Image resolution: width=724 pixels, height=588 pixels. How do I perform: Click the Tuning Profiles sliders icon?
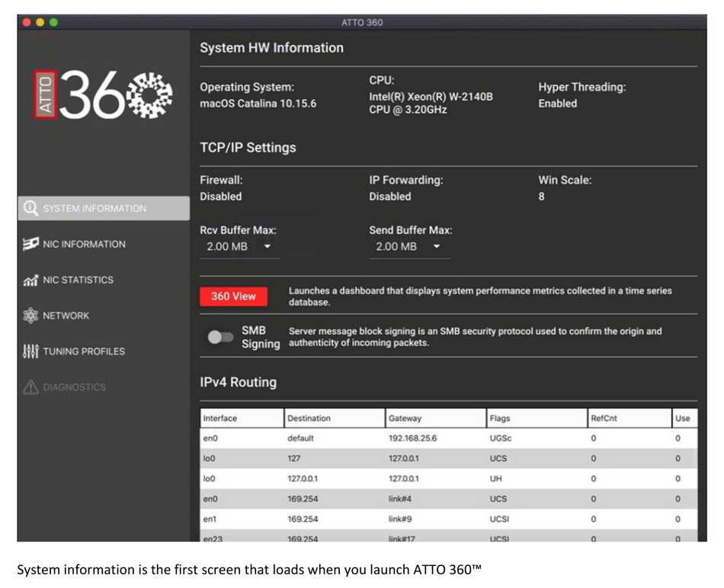pos(30,351)
